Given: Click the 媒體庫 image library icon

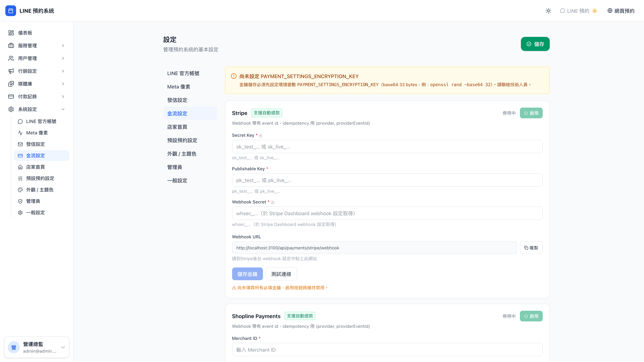Looking at the screenshot, I should (11, 84).
